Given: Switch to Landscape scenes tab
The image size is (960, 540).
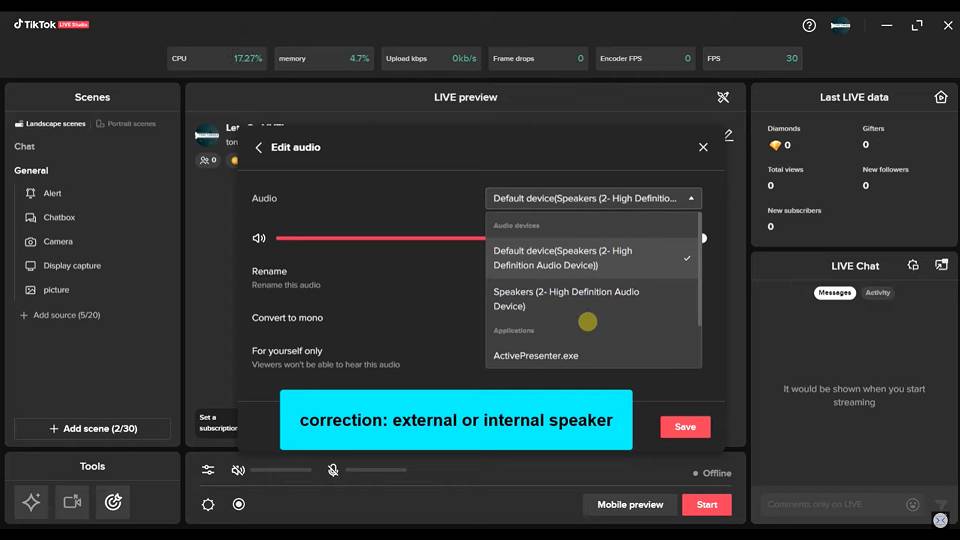Looking at the screenshot, I should pos(50,124).
